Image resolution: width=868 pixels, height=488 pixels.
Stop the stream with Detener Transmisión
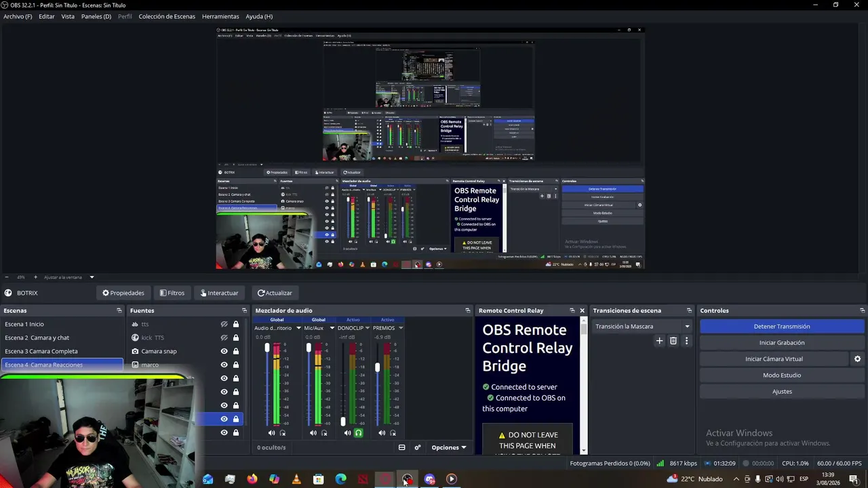coord(782,326)
